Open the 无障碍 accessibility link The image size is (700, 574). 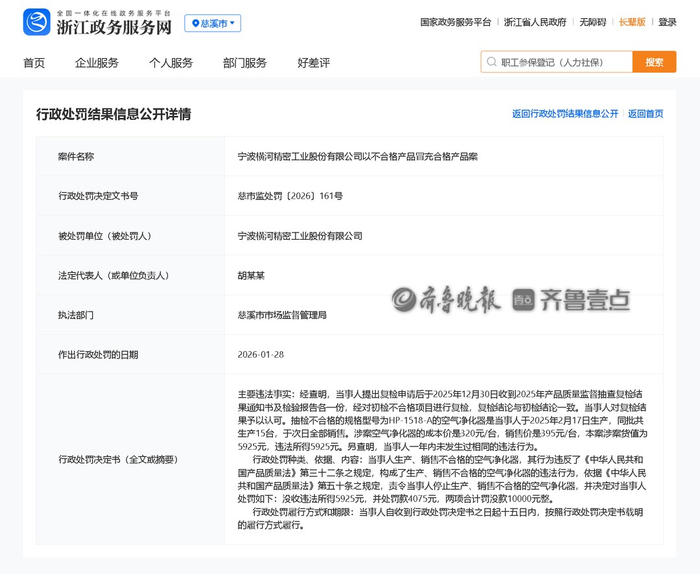point(592,22)
